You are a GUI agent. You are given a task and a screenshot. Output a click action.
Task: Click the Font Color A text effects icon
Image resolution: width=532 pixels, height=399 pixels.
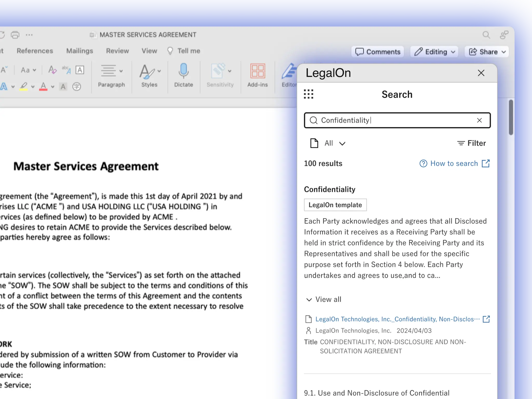(4, 87)
